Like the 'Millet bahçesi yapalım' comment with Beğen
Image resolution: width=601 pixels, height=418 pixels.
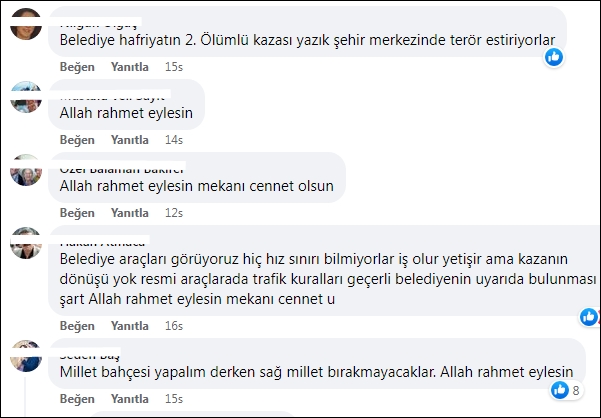(77, 398)
